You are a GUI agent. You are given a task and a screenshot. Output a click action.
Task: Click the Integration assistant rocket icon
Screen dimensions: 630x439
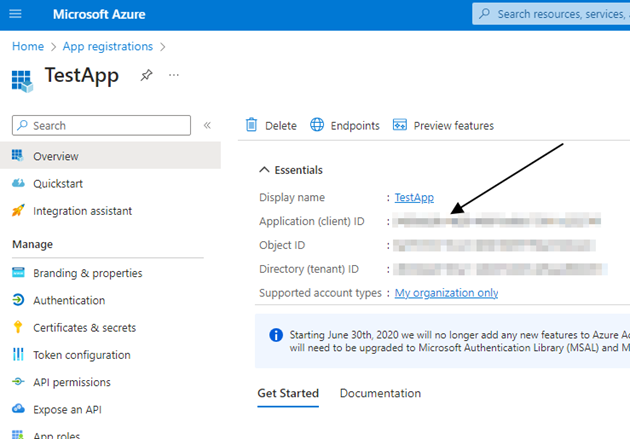(18, 210)
